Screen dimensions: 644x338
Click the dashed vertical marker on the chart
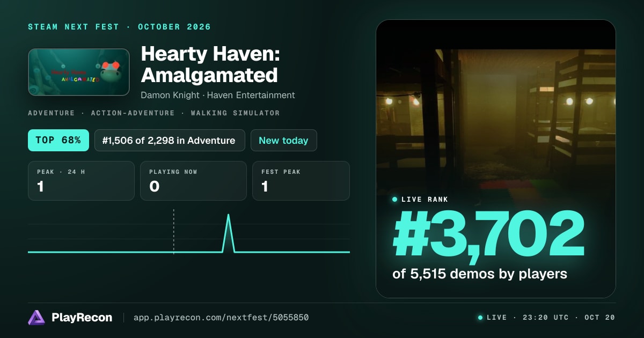pos(173,231)
